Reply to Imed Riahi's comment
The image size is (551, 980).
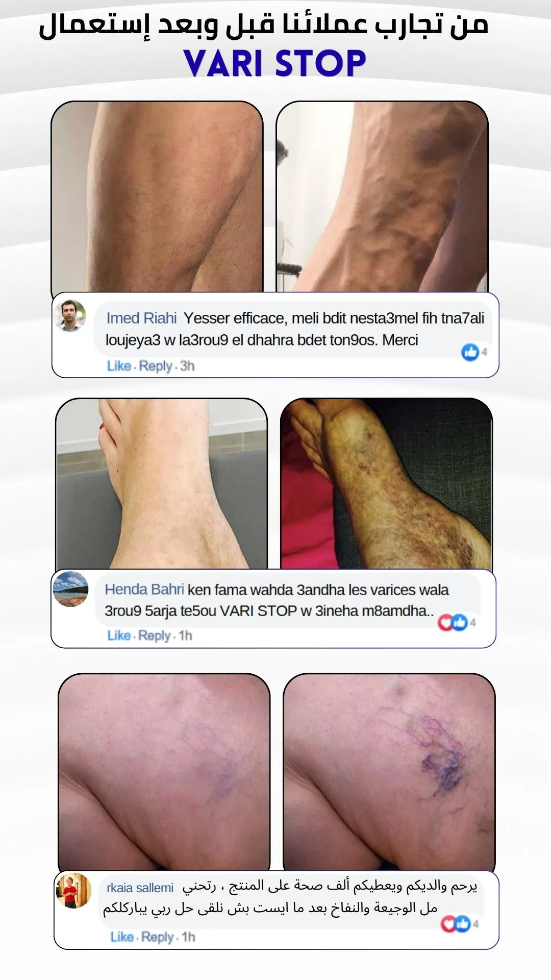(x=156, y=366)
